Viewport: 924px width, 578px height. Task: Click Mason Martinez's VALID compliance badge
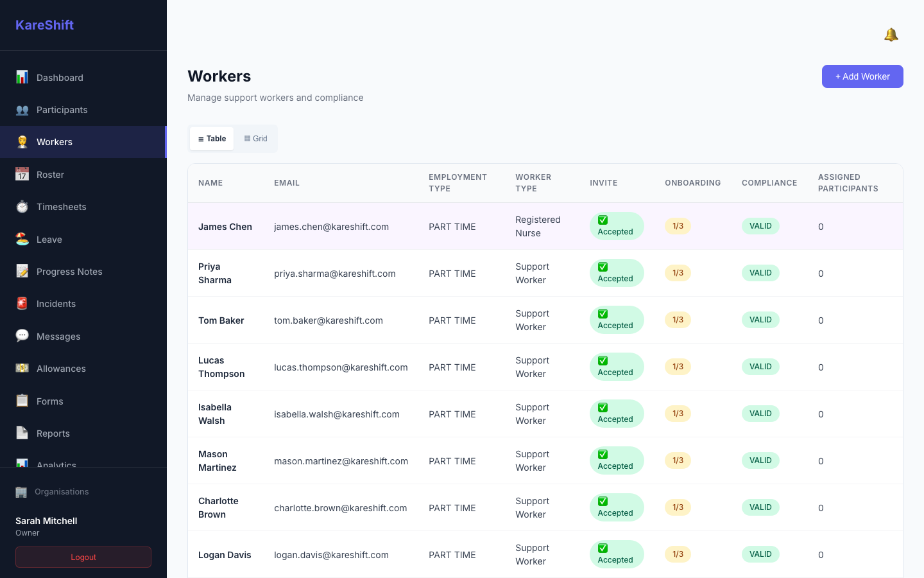tap(760, 460)
